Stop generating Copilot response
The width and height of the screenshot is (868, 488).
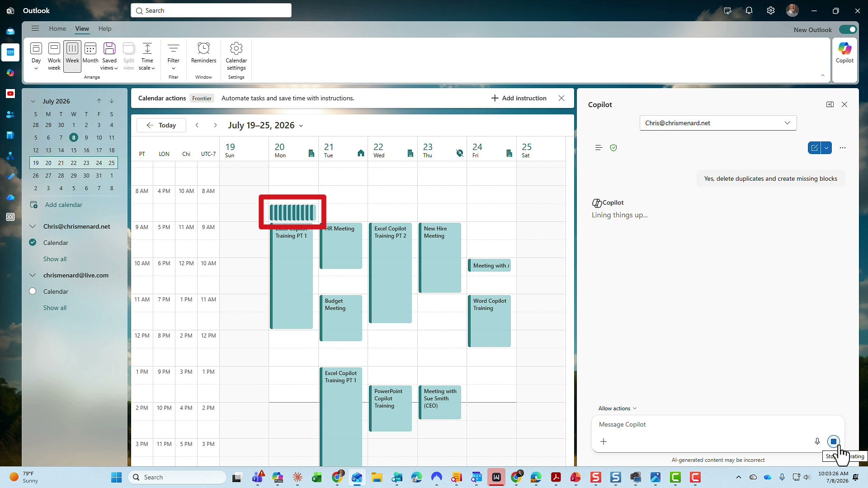[x=834, y=441]
